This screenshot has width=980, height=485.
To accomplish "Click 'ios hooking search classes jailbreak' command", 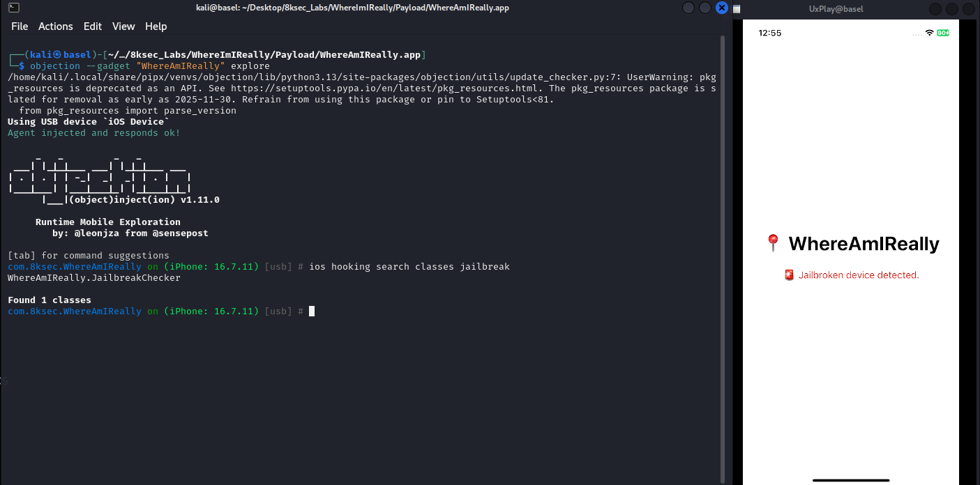I will [409, 267].
